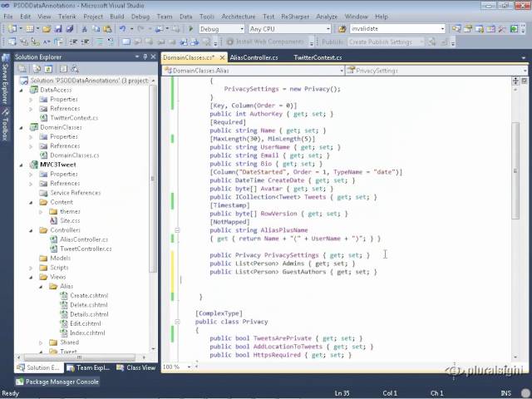Image resolution: width=532 pixels, height=399 pixels.
Task: Click the New Project toolbar icon
Action: click(x=12, y=29)
